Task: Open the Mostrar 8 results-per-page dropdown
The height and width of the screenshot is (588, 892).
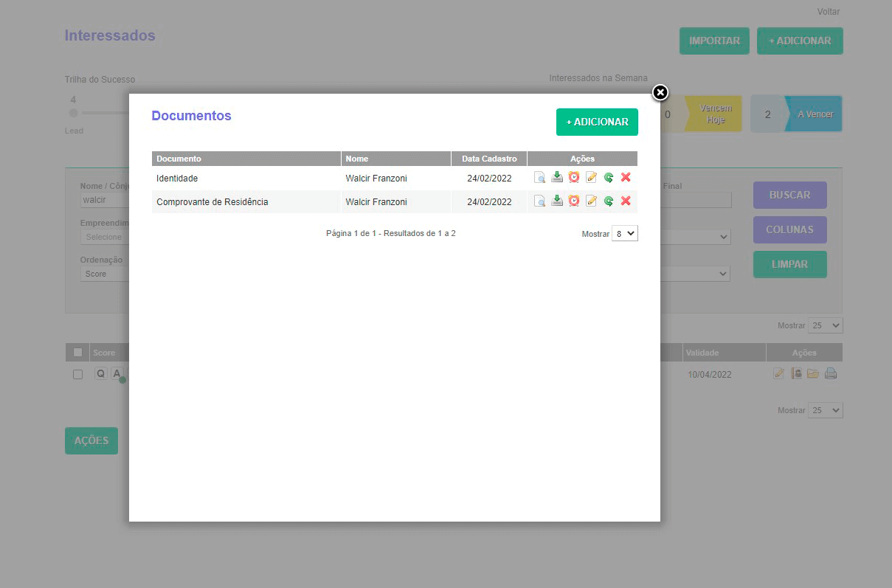Action: [x=624, y=233]
